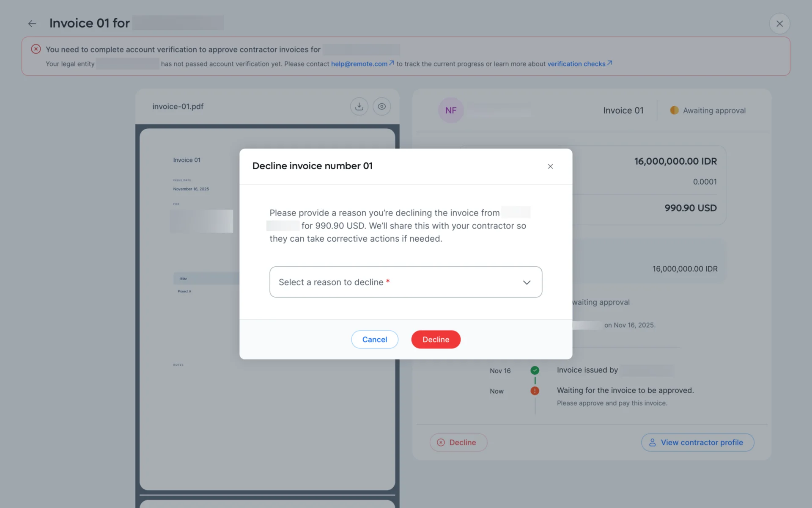Close the invoice page with X icon
The image size is (812, 508).
pos(779,24)
